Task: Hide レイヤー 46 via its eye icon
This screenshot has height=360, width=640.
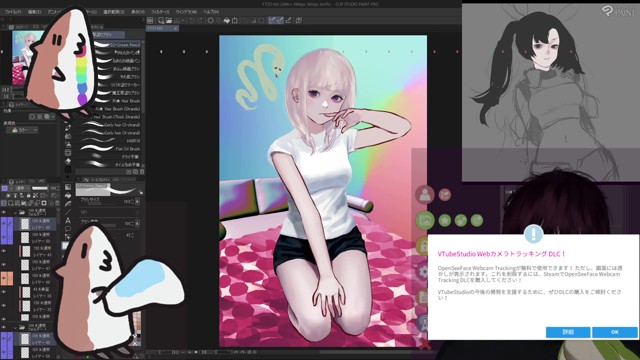Action: [4, 278]
